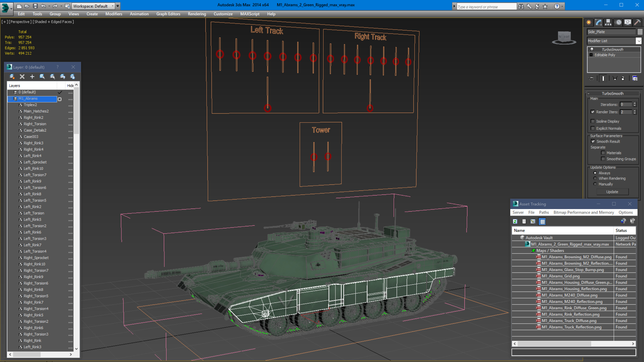Click Table View icon in Asset Tracking

pyautogui.click(x=542, y=221)
